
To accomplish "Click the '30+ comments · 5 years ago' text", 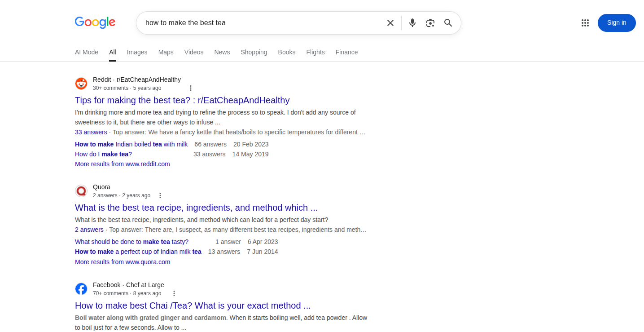I will tap(127, 88).
